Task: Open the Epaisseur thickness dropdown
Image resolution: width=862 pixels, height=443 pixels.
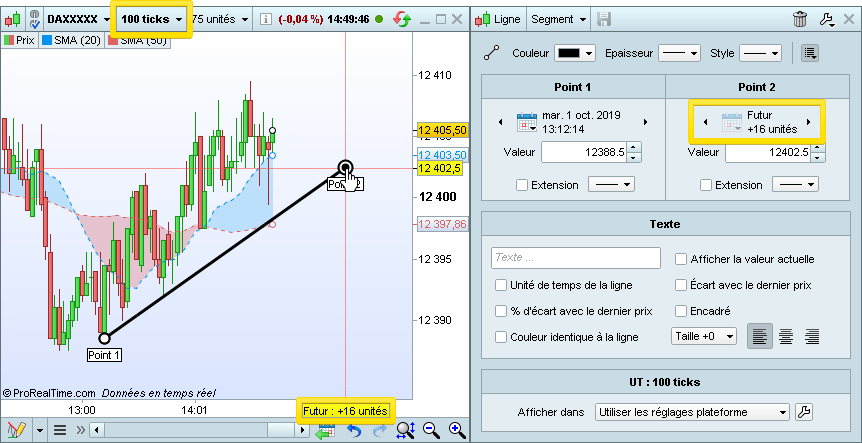Action: click(x=679, y=53)
